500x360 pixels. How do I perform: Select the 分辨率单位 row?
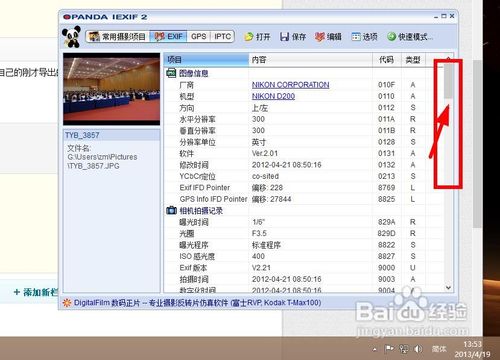pyautogui.click(x=303, y=142)
